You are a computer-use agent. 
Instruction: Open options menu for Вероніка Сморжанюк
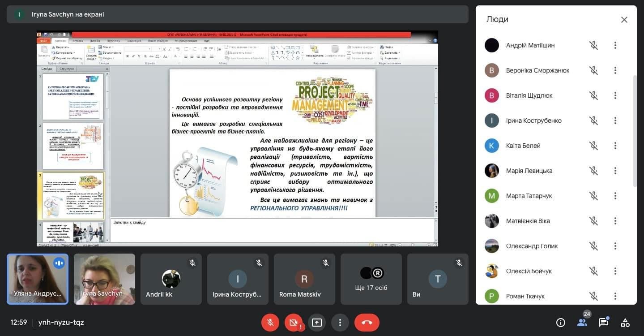(615, 70)
